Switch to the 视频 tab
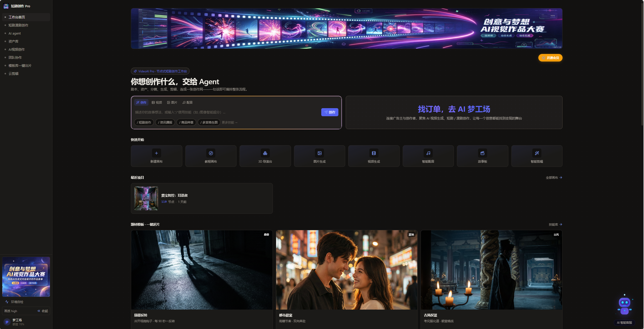 [157, 102]
